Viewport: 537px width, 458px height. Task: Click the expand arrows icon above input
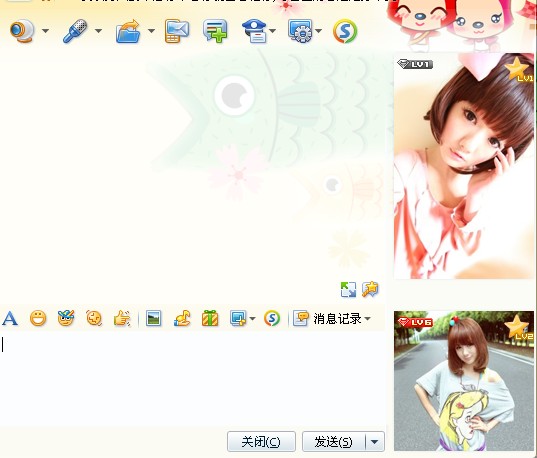[x=348, y=289]
